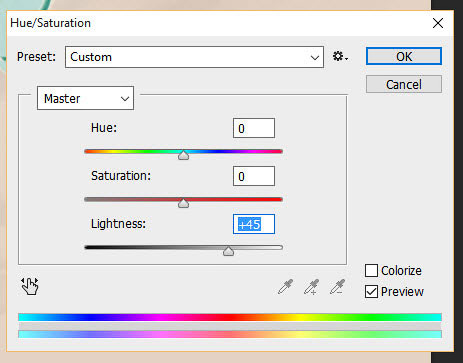Expand the Master color range dropdown
Image resolution: width=463 pixels, height=363 pixels.
pyautogui.click(x=85, y=98)
